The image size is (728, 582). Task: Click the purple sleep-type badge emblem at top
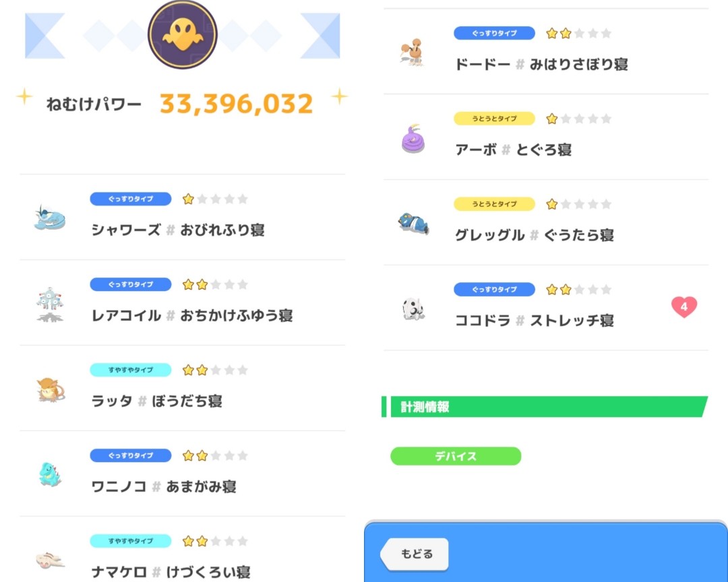[183, 34]
